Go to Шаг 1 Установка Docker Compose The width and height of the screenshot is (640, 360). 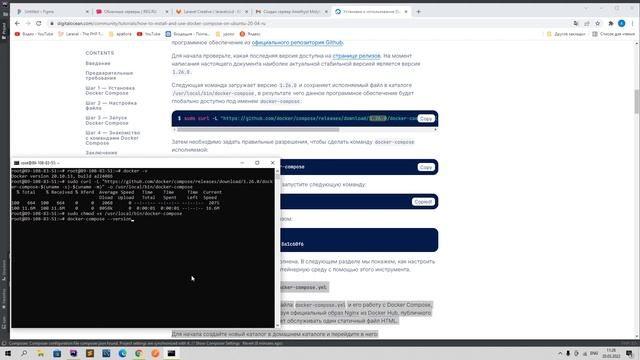[x=110, y=91]
